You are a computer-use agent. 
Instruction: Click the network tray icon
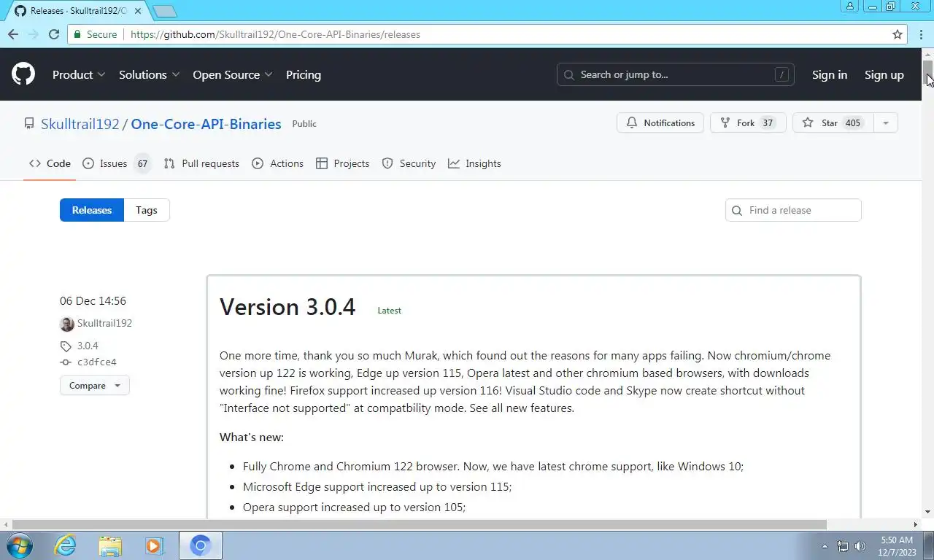click(x=843, y=545)
